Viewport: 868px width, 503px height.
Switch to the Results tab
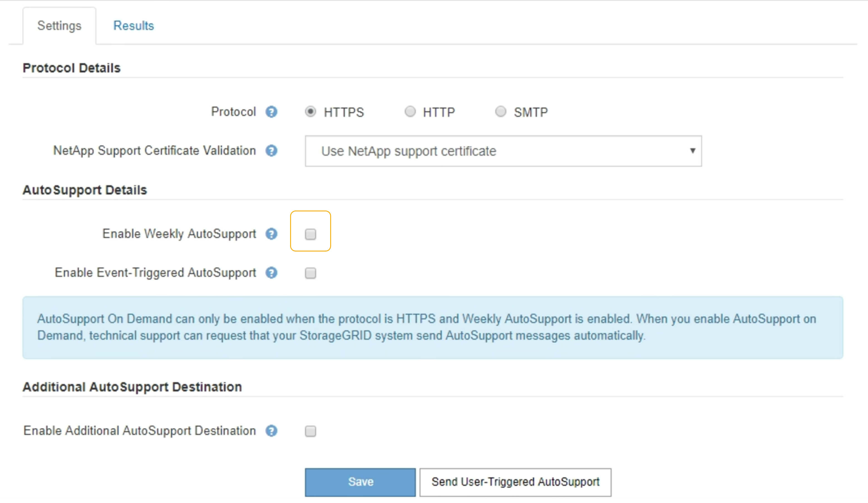(134, 26)
